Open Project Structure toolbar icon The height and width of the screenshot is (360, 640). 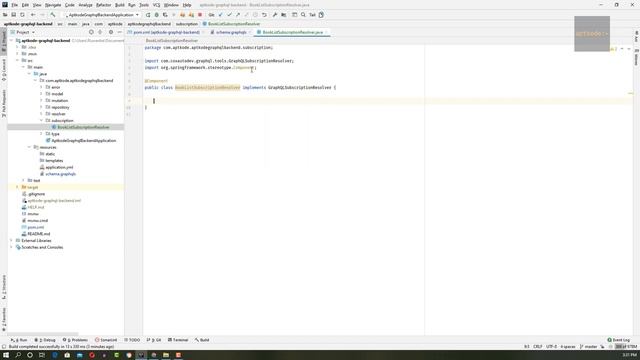point(284,15)
